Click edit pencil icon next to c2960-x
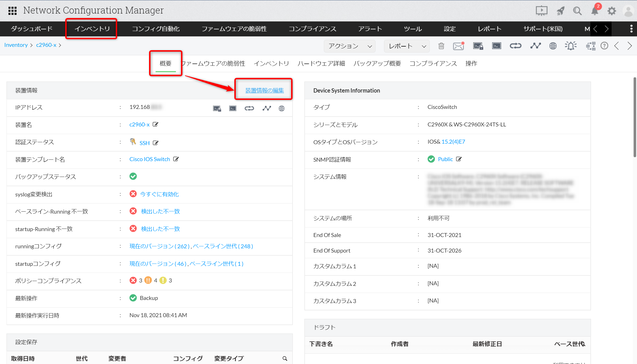 (x=155, y=124)
